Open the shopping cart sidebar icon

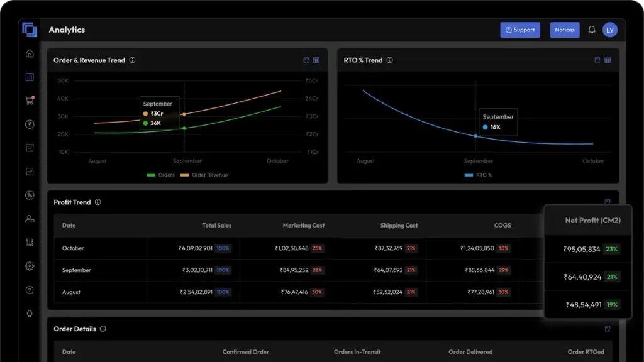click(x=30, y=101)
